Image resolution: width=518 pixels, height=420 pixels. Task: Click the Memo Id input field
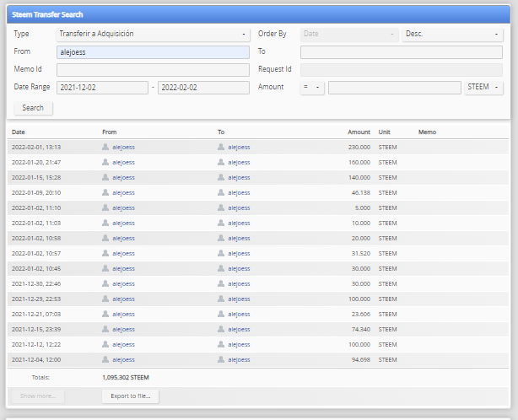pyautogui.click(x=153, y=70)
